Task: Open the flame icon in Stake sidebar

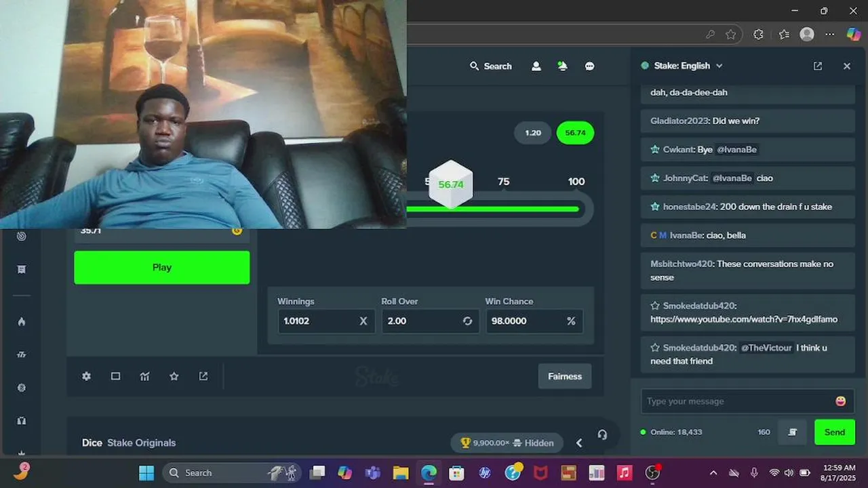Action: (22, 321)
